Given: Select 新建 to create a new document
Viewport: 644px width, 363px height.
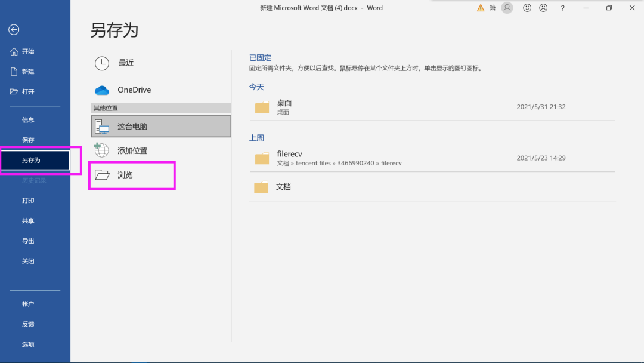Looking at the screenshot, I should coord(28,72).
